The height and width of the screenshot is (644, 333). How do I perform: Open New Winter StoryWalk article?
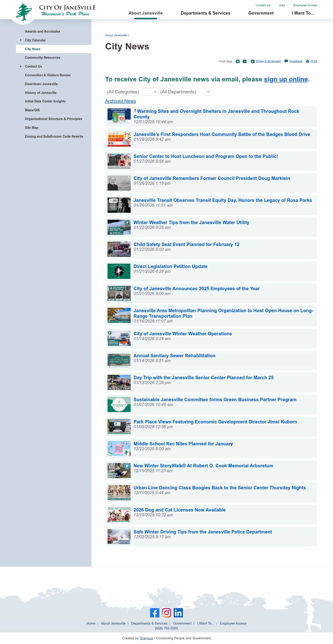pyautogui.click(x=203, y=465)
